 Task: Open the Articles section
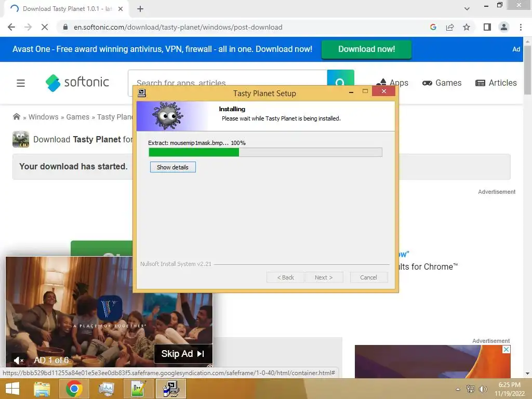(x=496, y=83)
